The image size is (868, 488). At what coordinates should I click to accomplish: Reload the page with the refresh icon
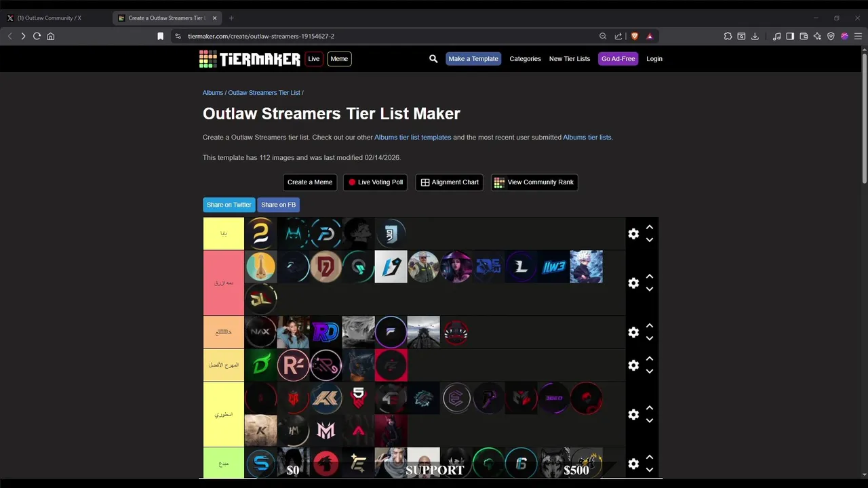click(37, 36)
